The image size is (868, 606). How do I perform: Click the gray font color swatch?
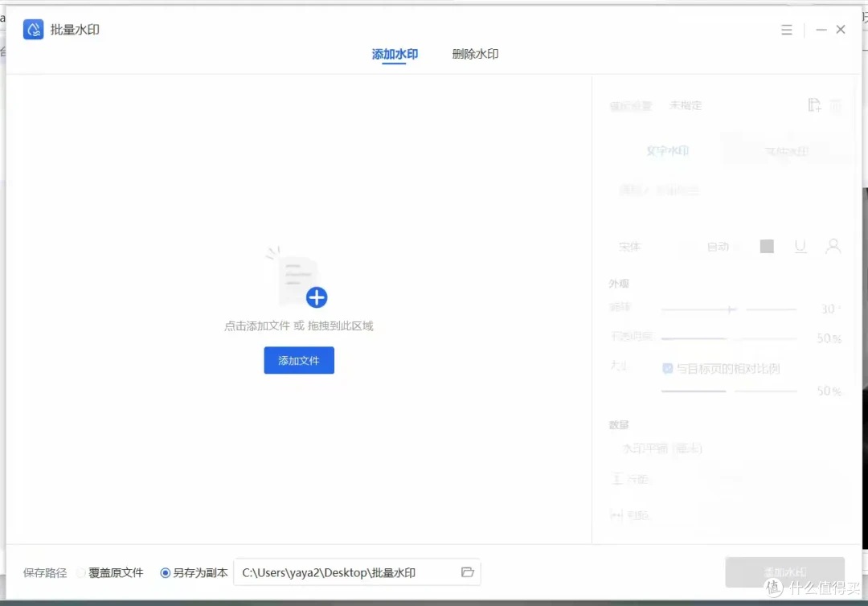767,246
